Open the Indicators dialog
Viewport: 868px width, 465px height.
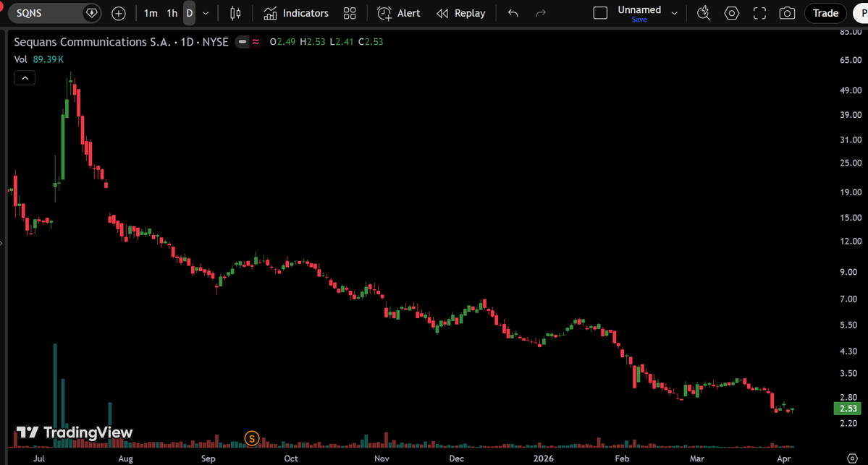tap(296, 13)
